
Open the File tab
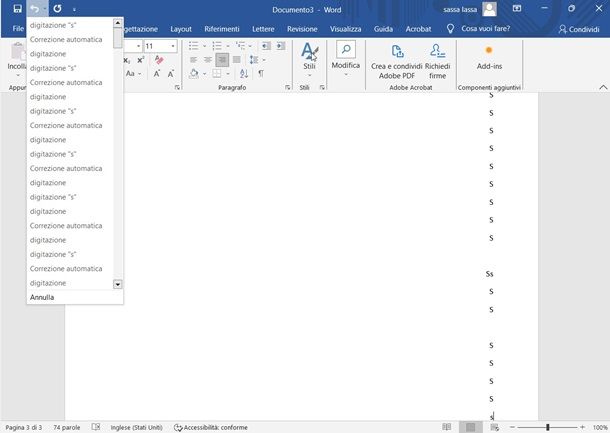tap(18, 29)
